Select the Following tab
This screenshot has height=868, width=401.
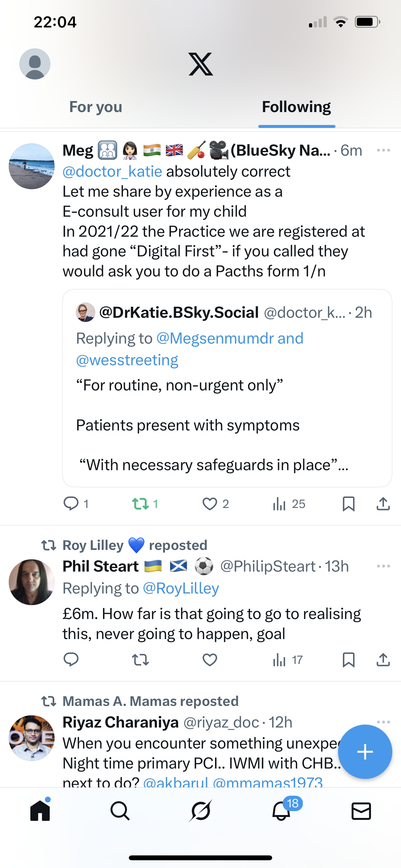coord(296,107)
